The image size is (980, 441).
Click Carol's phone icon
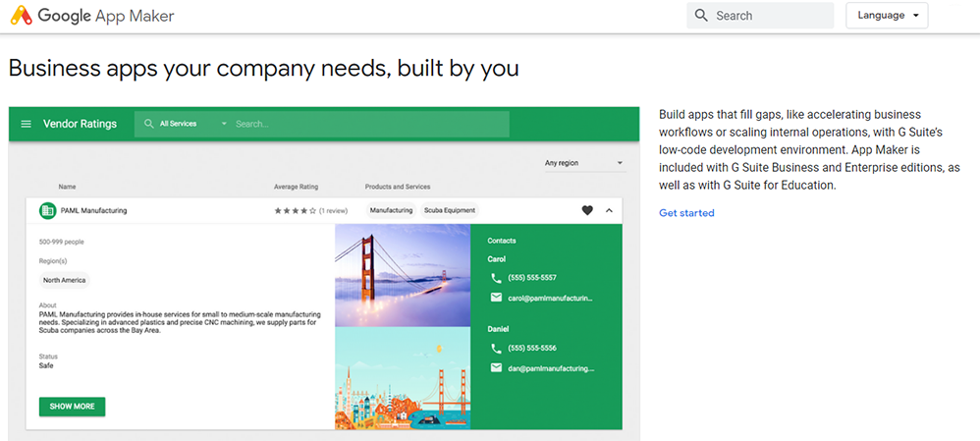click(496, 278)
